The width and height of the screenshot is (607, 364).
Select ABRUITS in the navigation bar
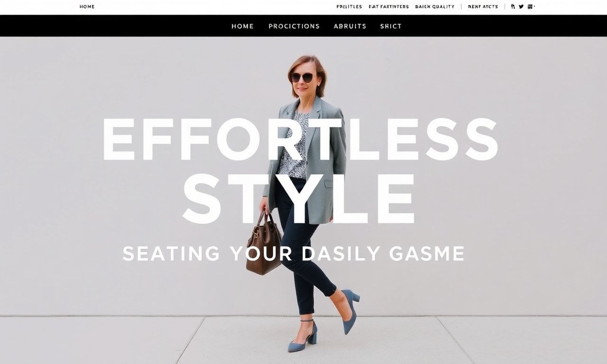pyautogui.click(x=350, y=26)
